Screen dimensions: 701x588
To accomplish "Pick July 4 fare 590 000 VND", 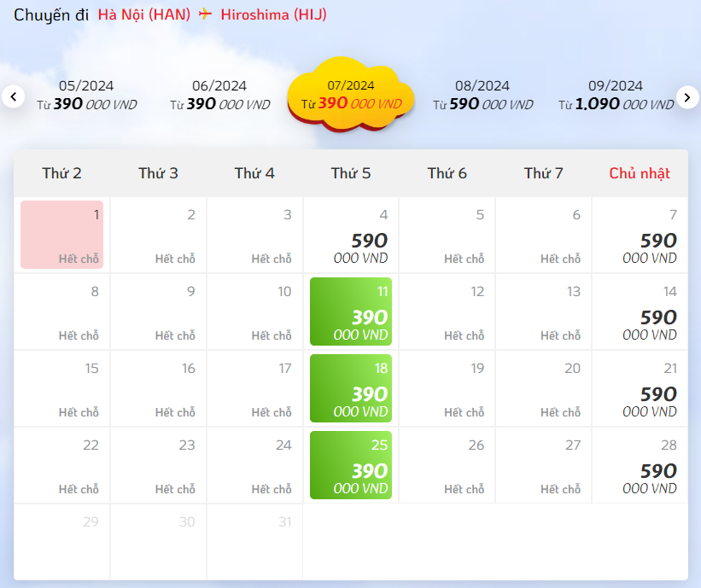I will (x=351, y=235).
